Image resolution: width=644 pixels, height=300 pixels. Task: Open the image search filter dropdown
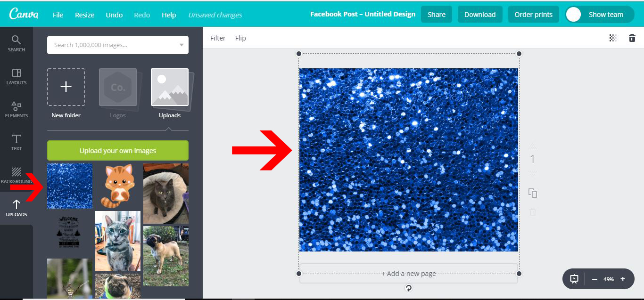(x=181, y=45)
